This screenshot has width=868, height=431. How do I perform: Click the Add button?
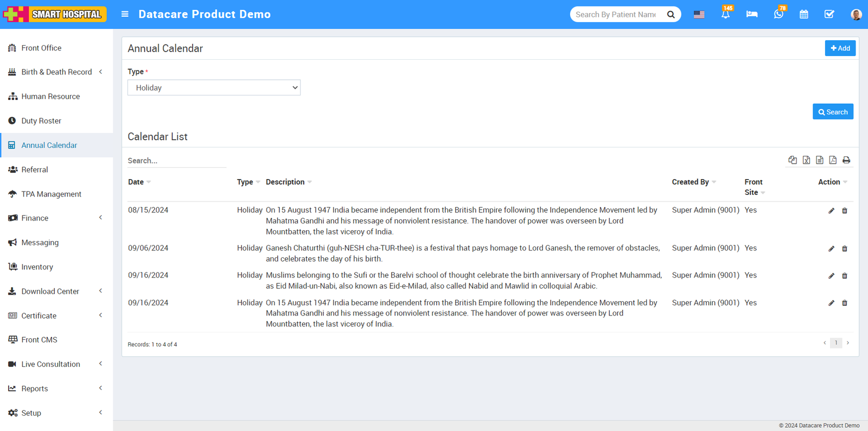(840, 48)
